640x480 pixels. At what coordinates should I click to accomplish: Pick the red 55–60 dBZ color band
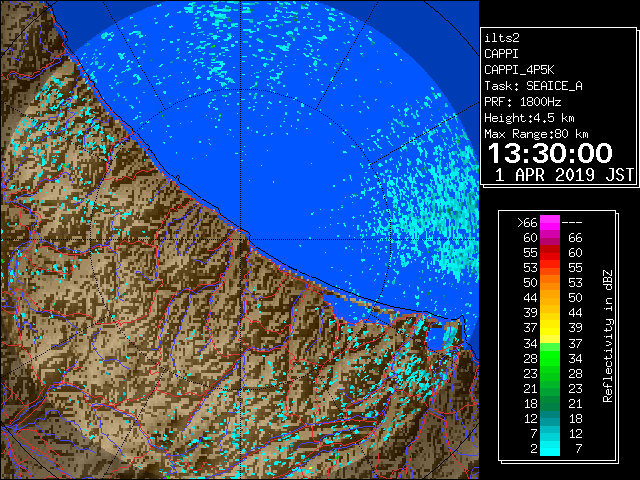click(550, 253)
